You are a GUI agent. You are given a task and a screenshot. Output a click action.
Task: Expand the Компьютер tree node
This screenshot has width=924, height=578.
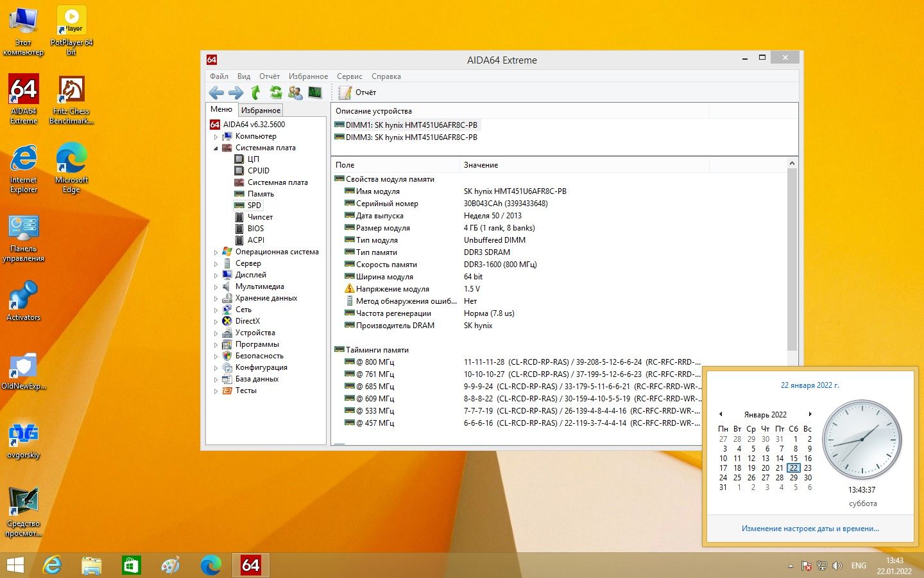(x=216, y=137)
